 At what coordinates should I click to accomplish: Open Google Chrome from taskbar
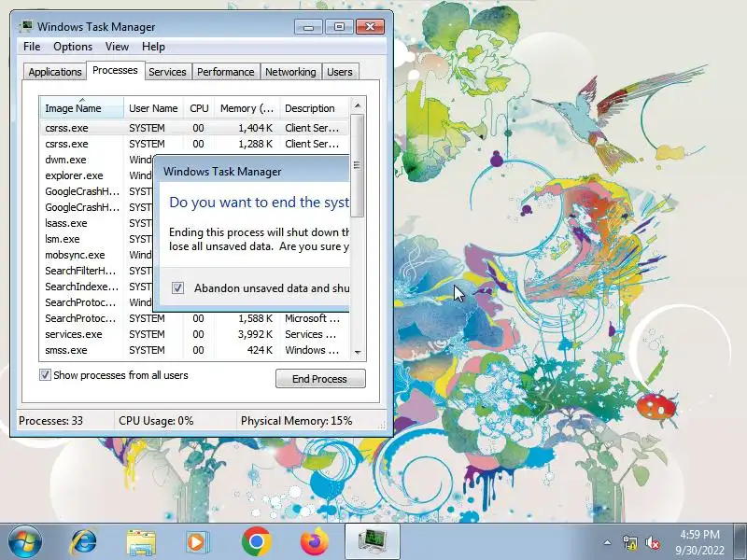(x=256, y=542)
